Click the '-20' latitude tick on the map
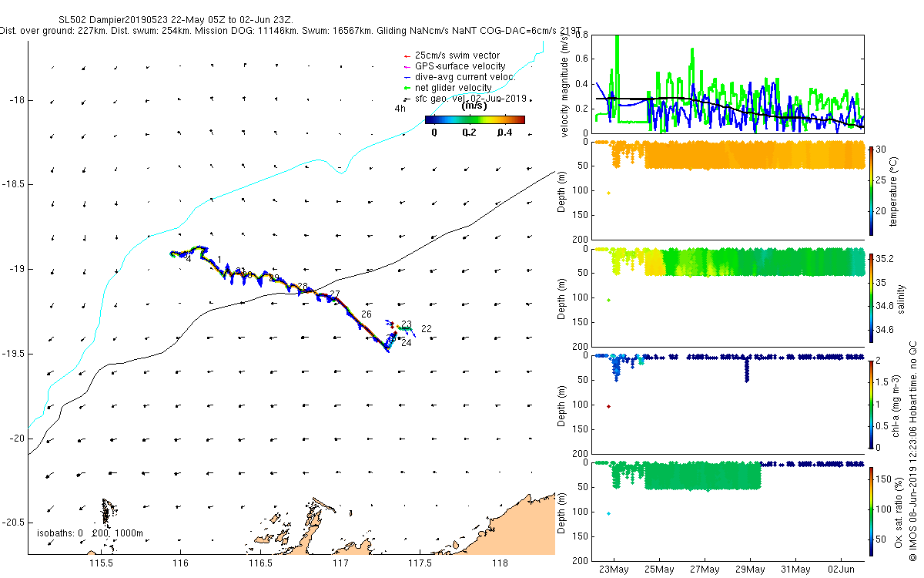924x578 pixels. click(15, 439)
